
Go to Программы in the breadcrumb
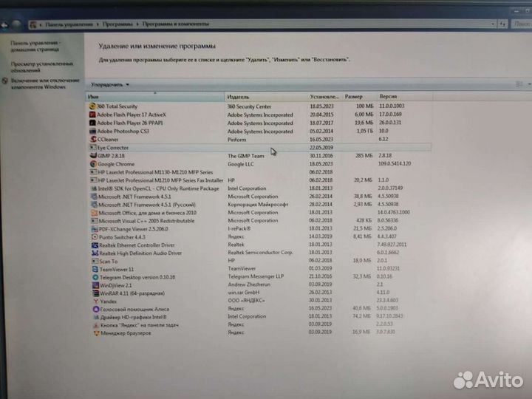tap(117, 24)
